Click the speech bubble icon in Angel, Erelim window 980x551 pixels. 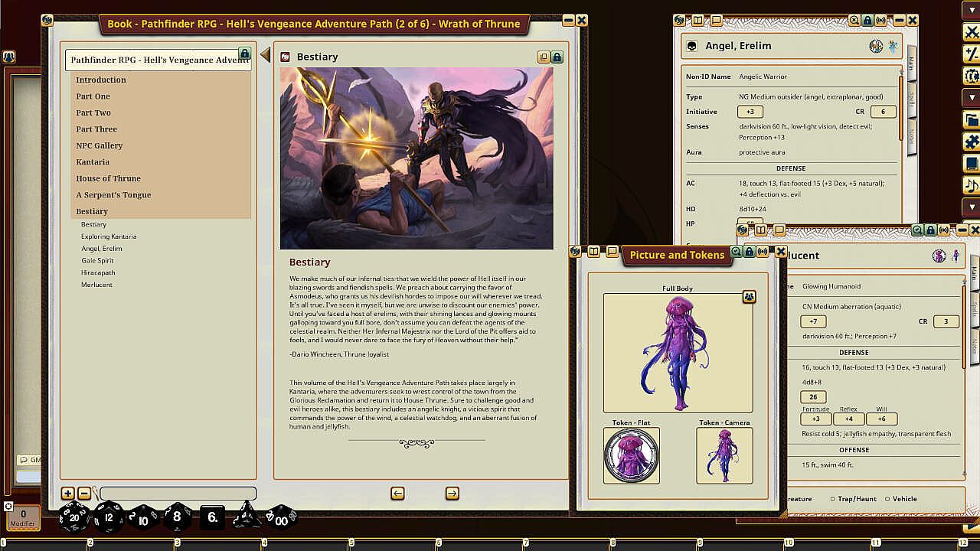[716, 20]
